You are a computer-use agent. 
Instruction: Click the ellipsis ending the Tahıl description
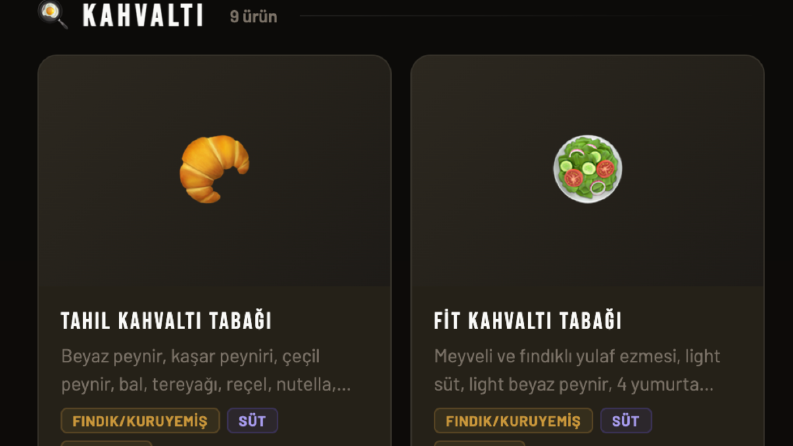click(344, 388)
